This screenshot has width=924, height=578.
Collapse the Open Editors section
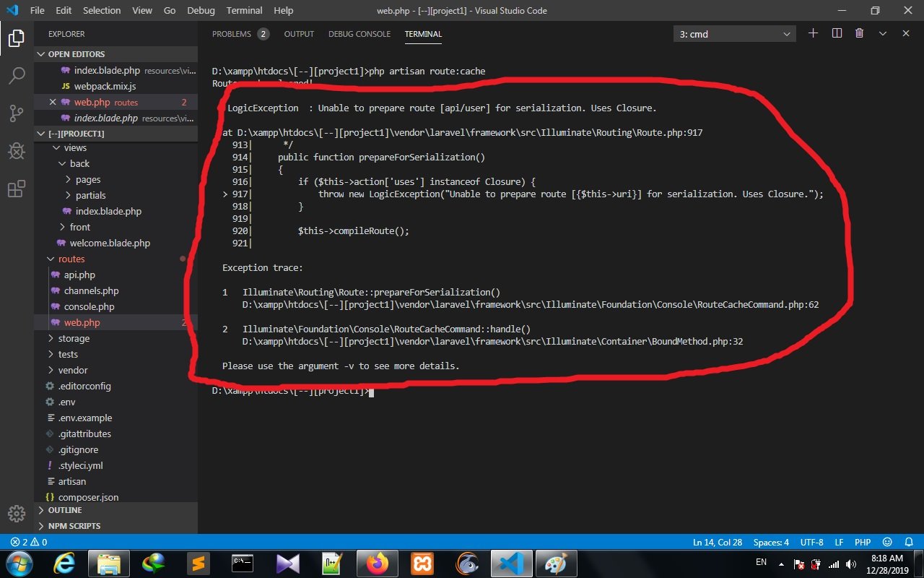click(x=115, y=54)
